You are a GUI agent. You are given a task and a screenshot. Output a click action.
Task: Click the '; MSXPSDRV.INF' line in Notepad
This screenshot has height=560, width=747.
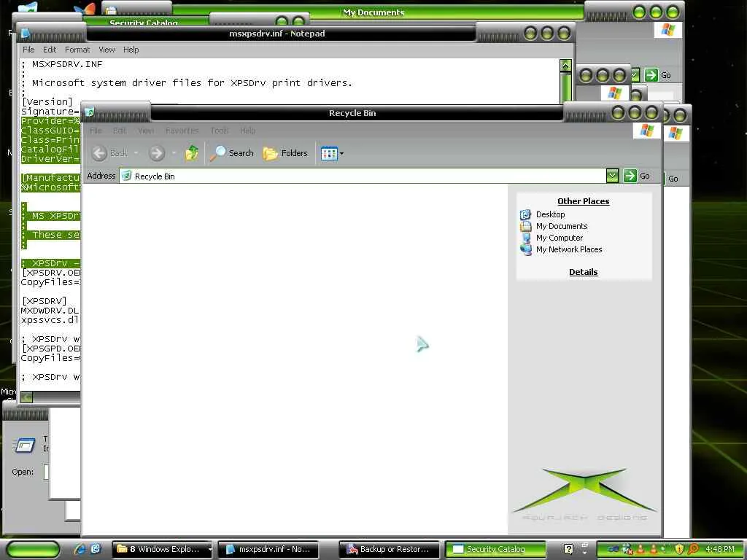[x=62, y=64]
